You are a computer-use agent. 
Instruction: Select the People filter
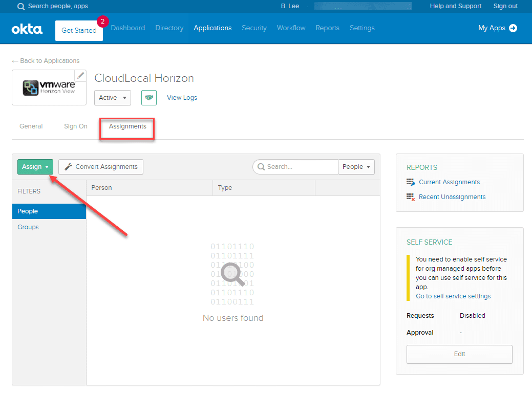coord(49,211)
